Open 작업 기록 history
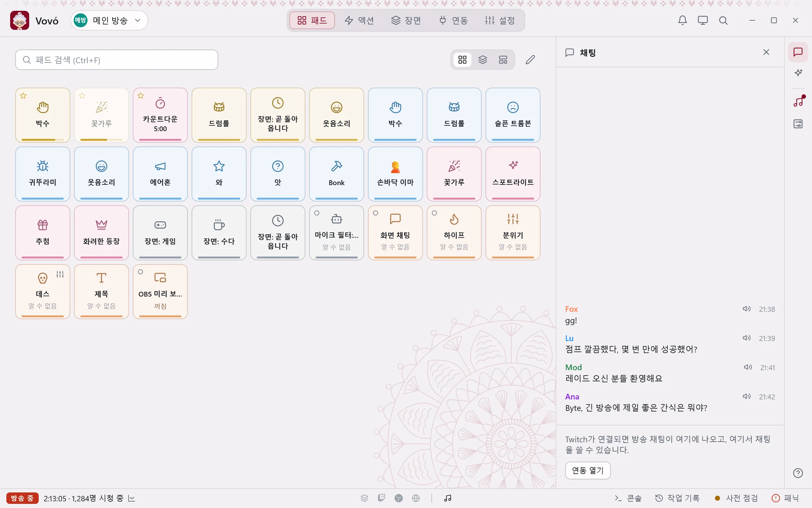Screen dimensions: 812x508 (678, 498)
